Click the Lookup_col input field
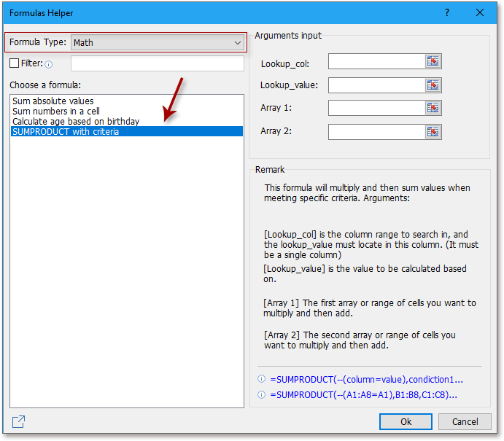504x441 pixels. pyautogui.click(x=376, y=62)
